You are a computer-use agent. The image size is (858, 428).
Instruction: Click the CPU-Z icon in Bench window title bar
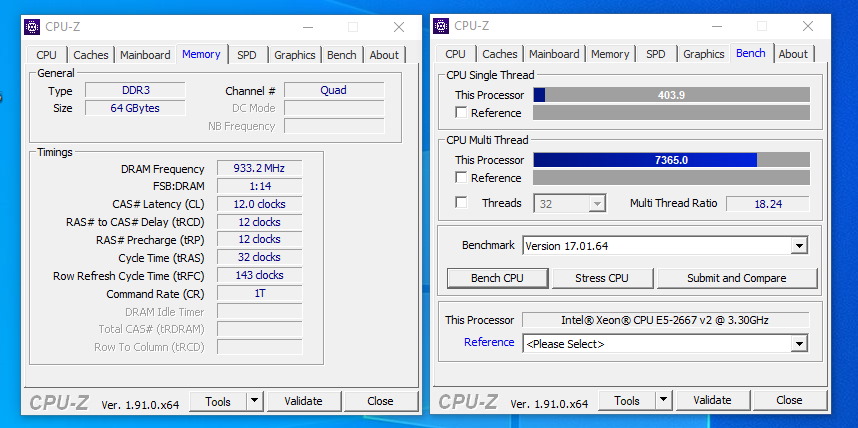coord(441,26)
